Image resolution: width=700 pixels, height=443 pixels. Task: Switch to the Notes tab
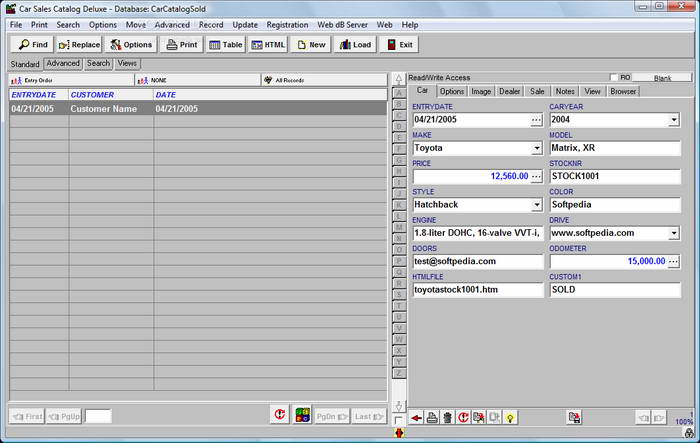565,91
